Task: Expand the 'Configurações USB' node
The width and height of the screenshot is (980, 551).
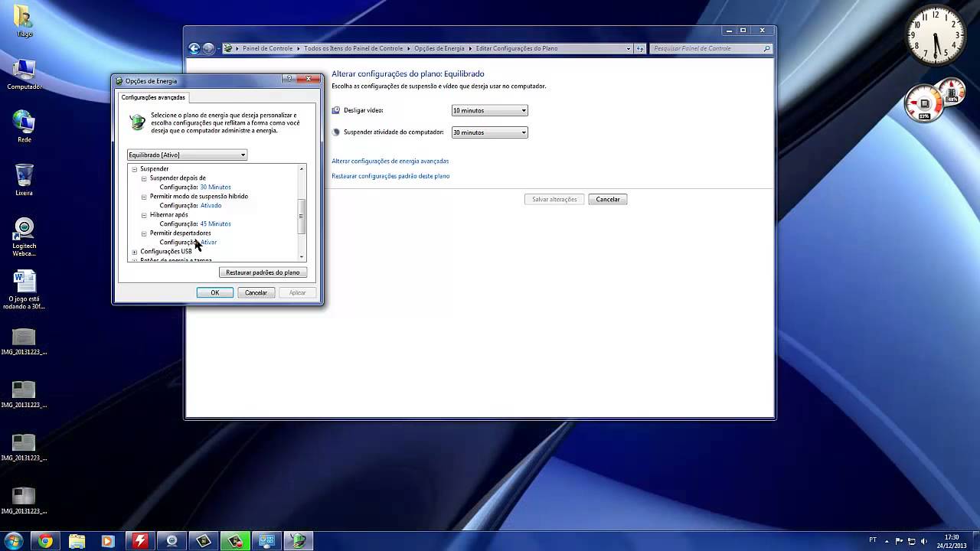Action: tap(135, 252)
